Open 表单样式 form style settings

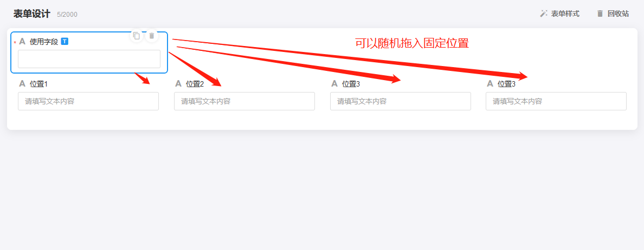(559, 14)
